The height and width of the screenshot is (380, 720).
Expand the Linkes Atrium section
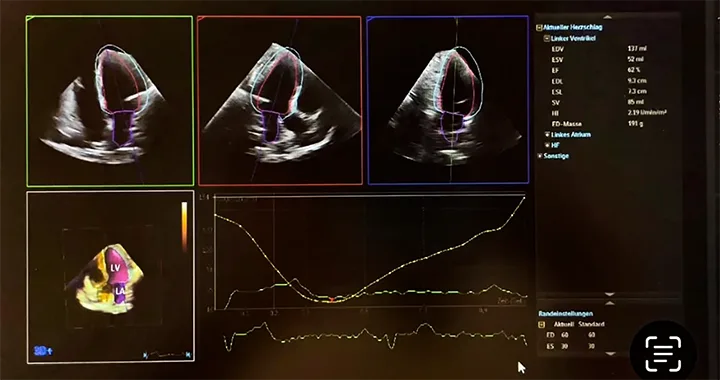click(547, 134)
